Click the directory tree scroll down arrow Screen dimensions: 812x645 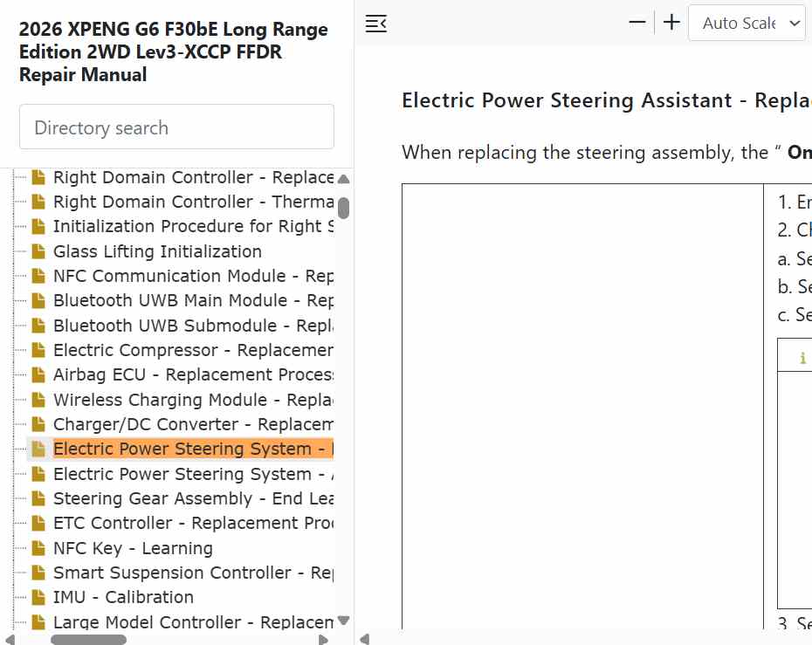coord(343,620)
